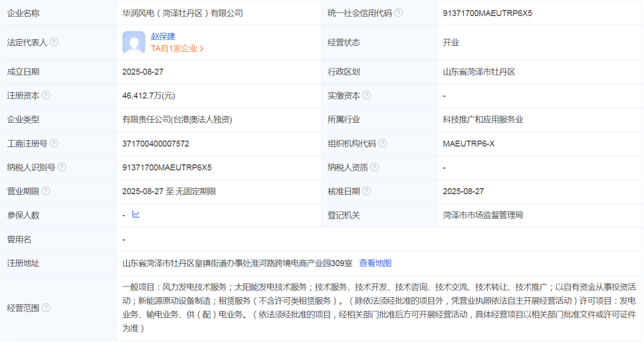Click the help icon beside 统一社会信用代码
This screenshot has width=644, height=343.
(398, 13)
